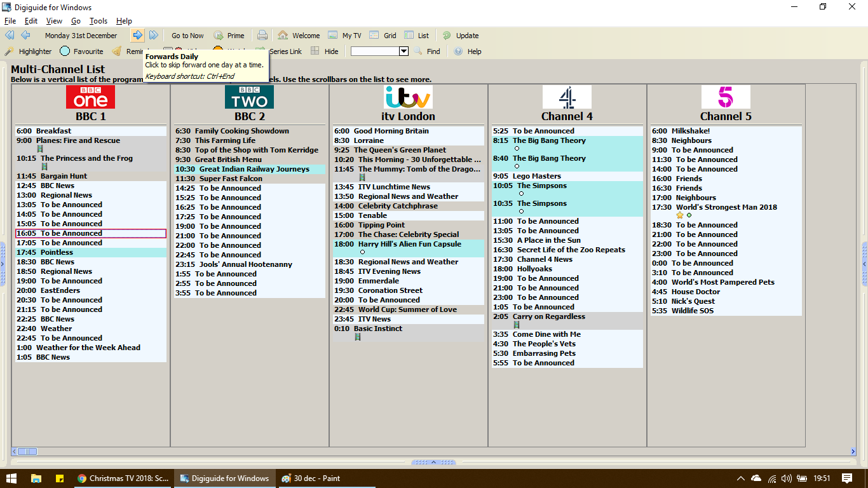The width and height of the screenshot is (868, 488).
Task: Click the search text input field
Action: click(375, 51)
